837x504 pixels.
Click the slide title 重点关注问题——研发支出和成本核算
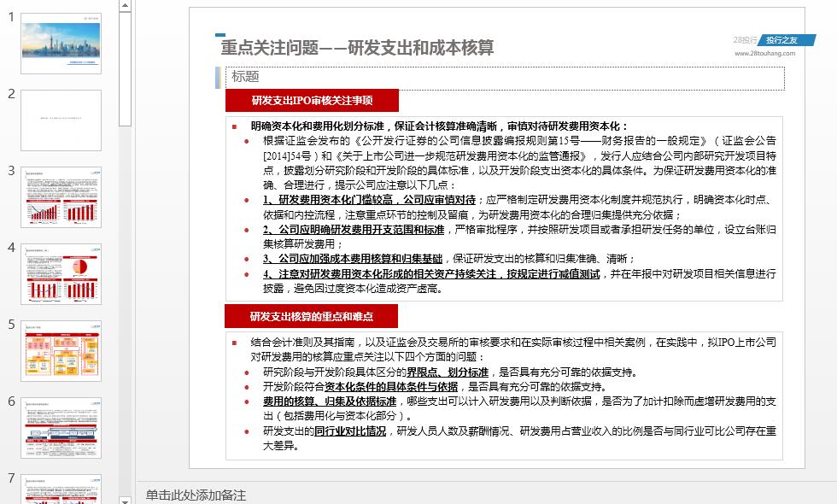click(x=357, y=48)
